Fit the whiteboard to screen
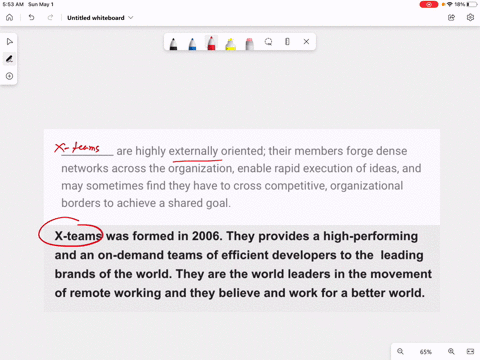 coord(470,351)
